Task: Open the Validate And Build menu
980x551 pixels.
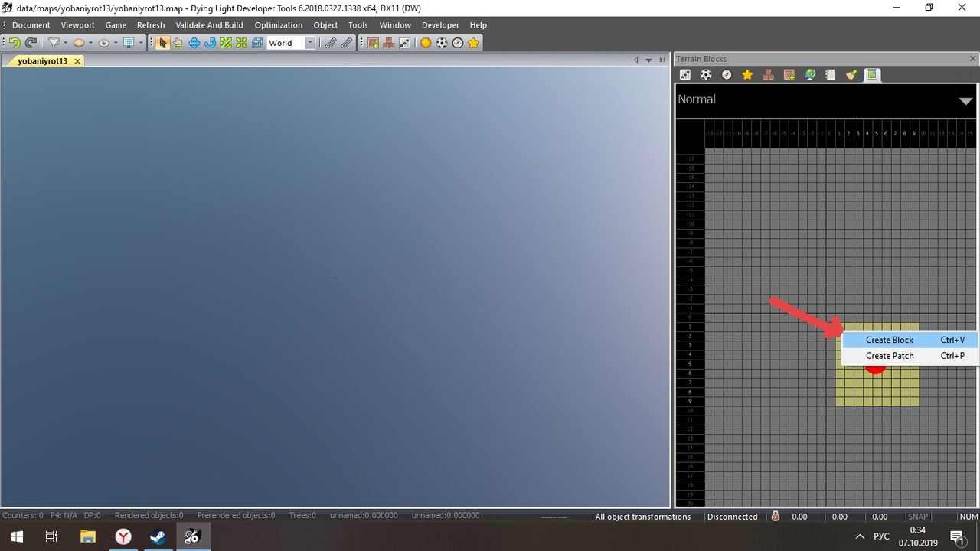Action: point(210,25)
